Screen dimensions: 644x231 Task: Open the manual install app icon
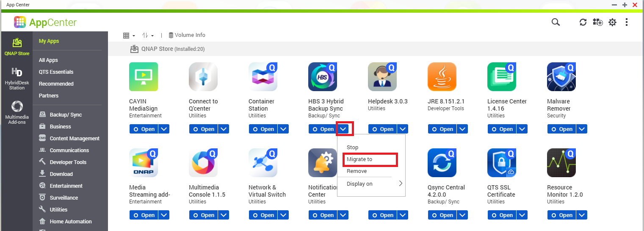tap(597, 22)
